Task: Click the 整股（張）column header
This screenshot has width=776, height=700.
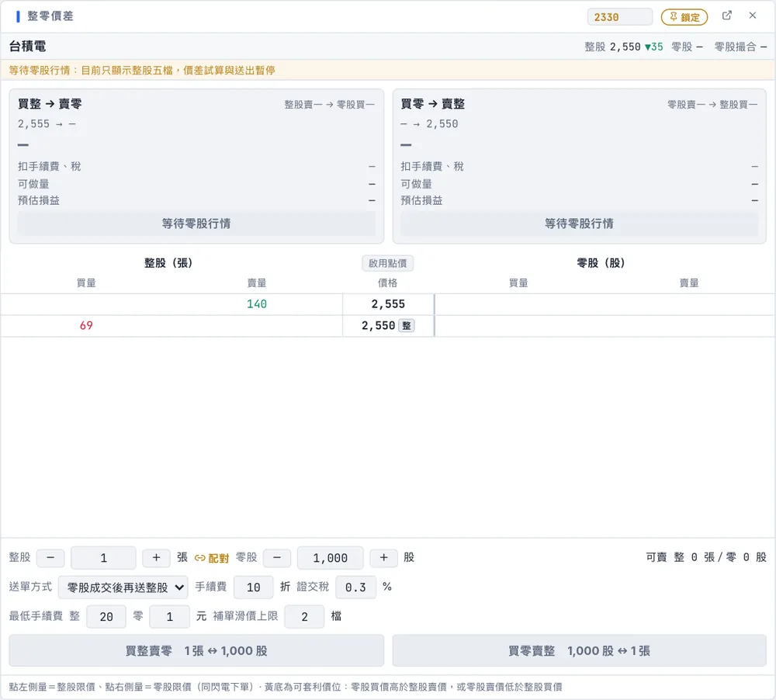Action: click(x=168, y=263)
